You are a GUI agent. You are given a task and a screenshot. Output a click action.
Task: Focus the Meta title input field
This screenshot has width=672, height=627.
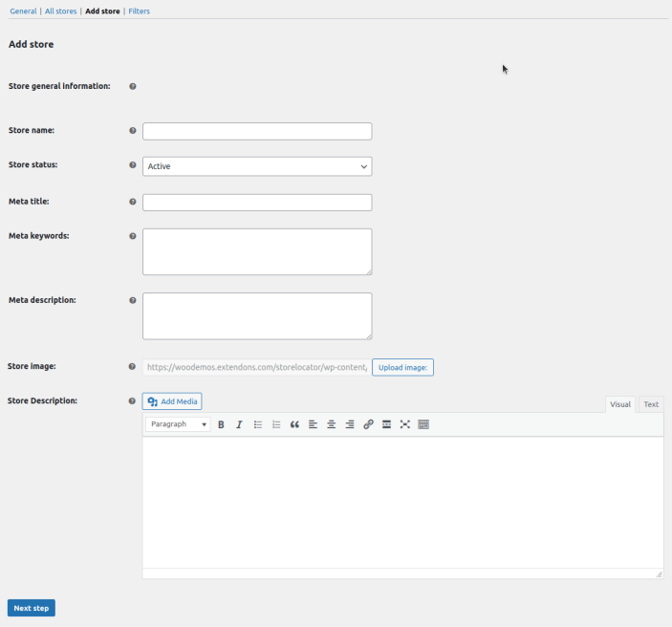[x=257, y=203]
